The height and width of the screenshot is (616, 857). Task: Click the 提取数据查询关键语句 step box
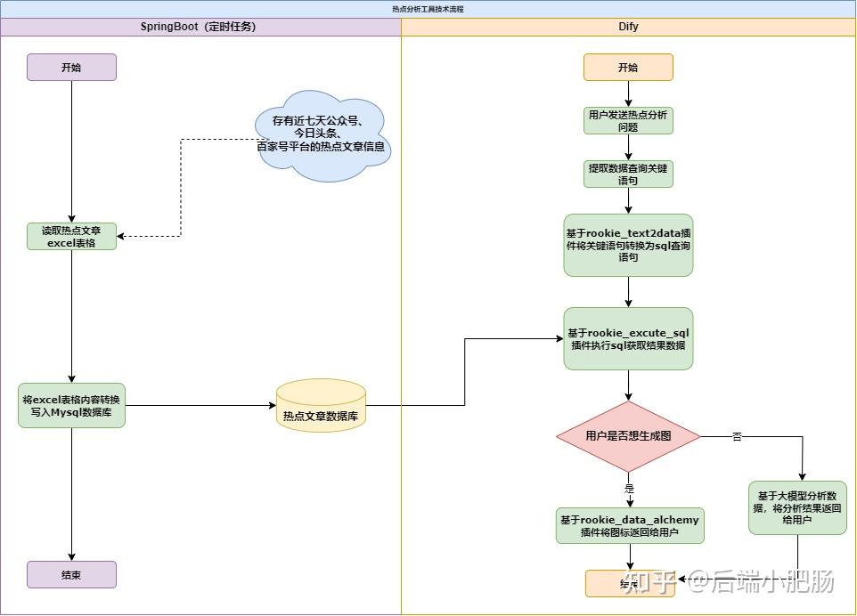(x=628, y=174)
